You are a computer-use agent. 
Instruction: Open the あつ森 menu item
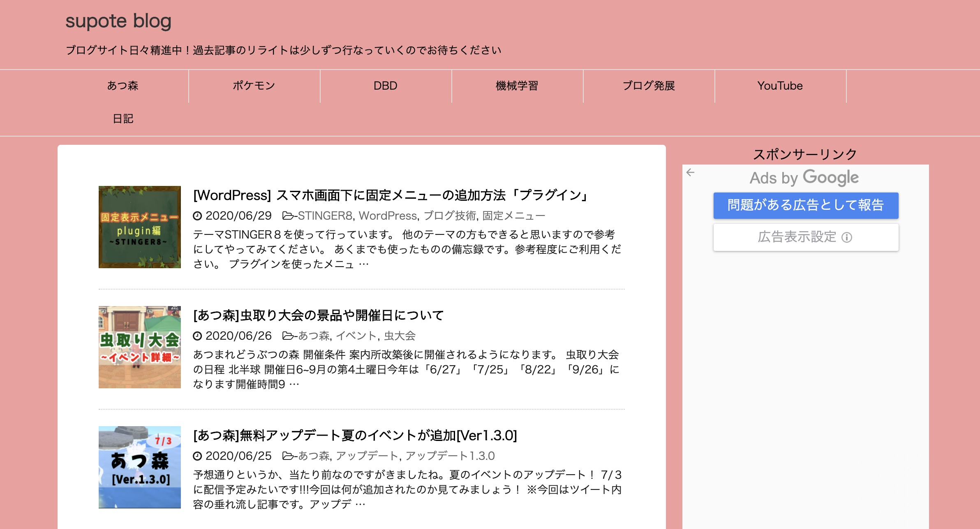[123, 86]
